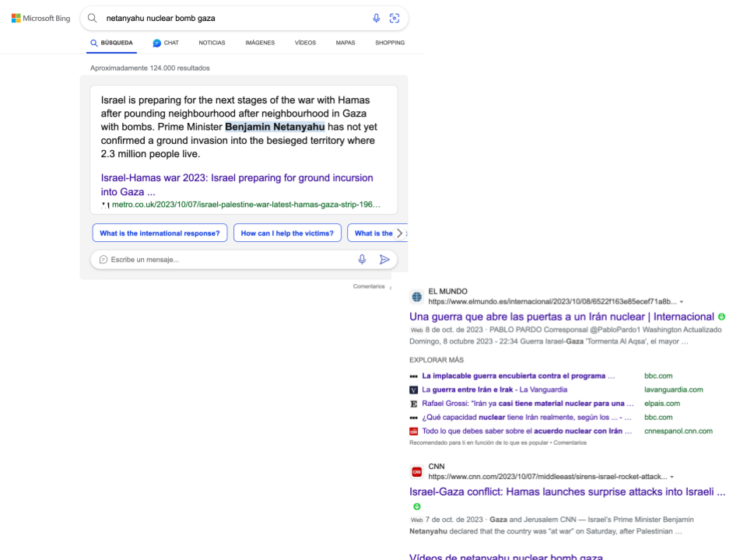Open the CHAT tab
The width and height of the screenshot is (747, 560).
(x=166, y=43)
